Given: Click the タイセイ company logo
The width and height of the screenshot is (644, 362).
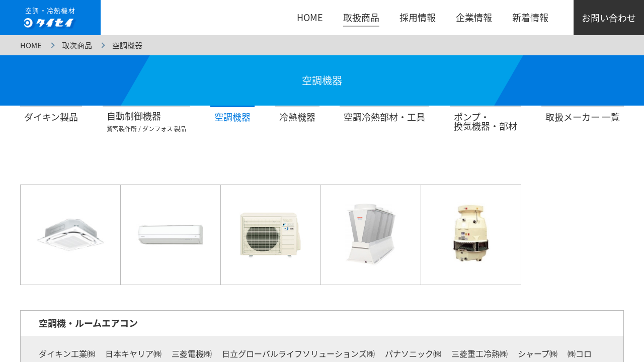Looking at the screenshot, I should [x=50, y=18].
